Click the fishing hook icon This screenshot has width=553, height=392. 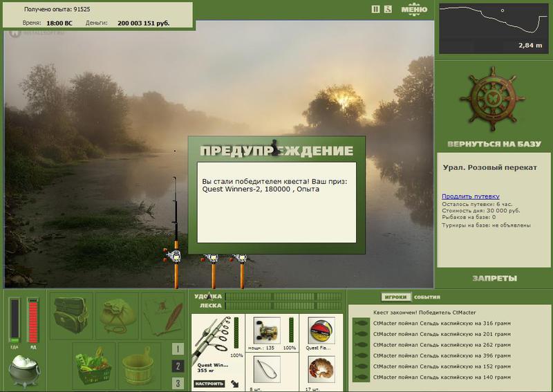[x=267, y=369]
